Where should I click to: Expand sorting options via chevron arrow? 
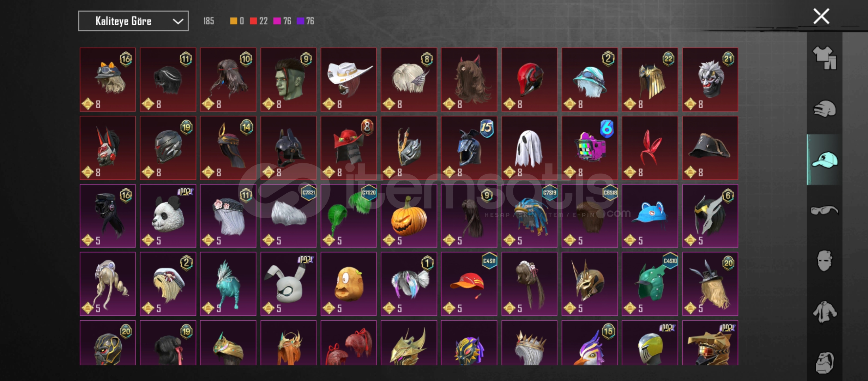click(178, 22)
